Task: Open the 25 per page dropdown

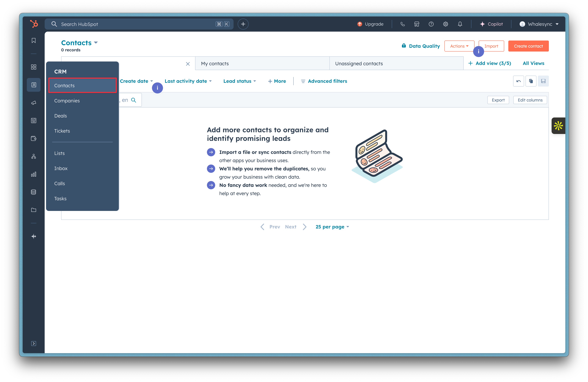Action: (332, 227)
